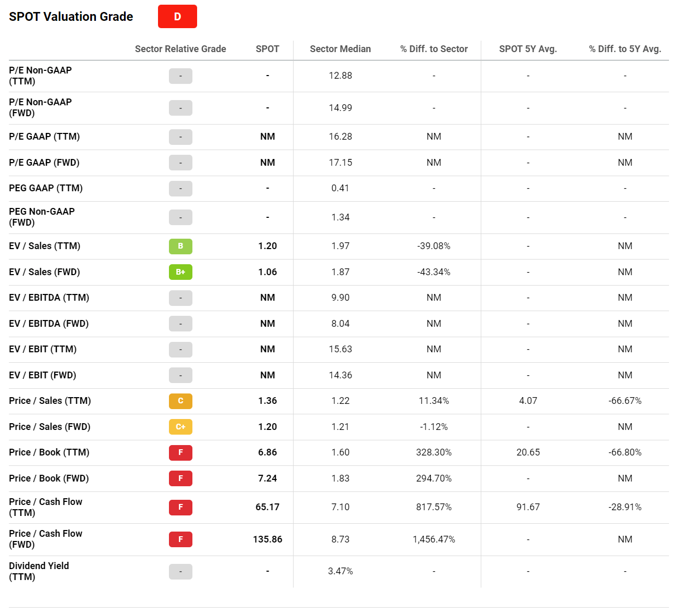This screenshot has width=681, height=616.
Task: Click the B+ grade badge for EV / Sales (FWD)
Action: (x=180, y=272)
